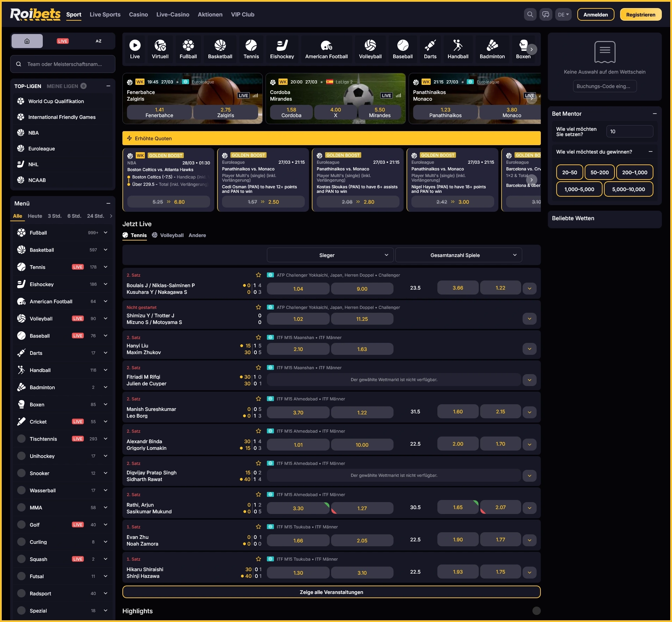
Task: Star the Evan Zhu vs Noah Zamora match
Action: pyautogui.click(x=258, y=527)
